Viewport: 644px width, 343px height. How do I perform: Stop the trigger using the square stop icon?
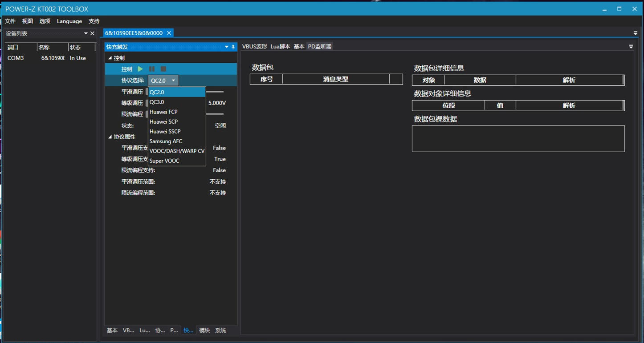(163, 69)
